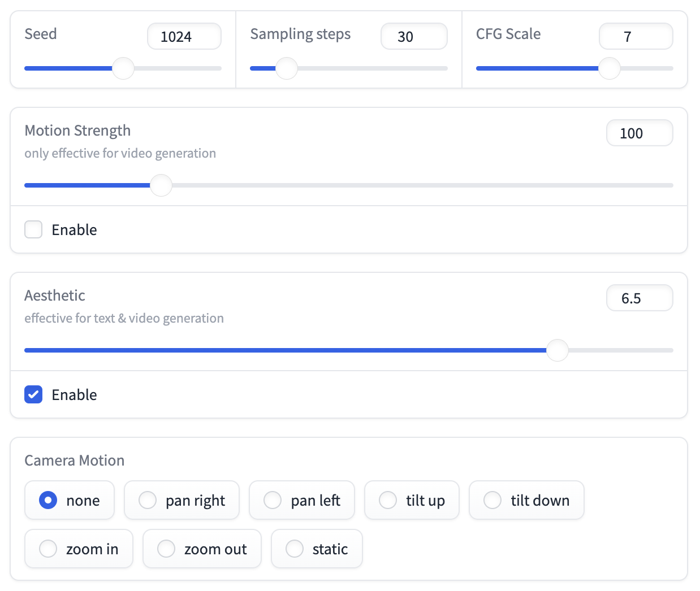Enable the Motion Strength checkbox
This screenshot has width=700, height=591.
tap(33, 229)
